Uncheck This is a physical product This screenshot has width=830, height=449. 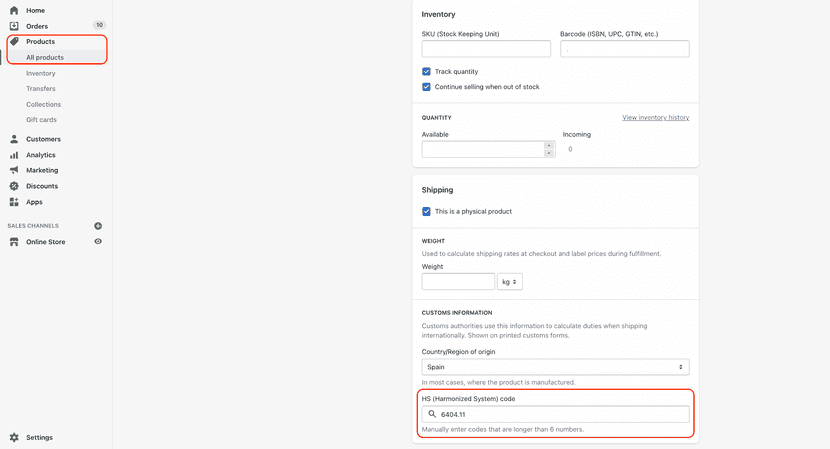[427, 212]
